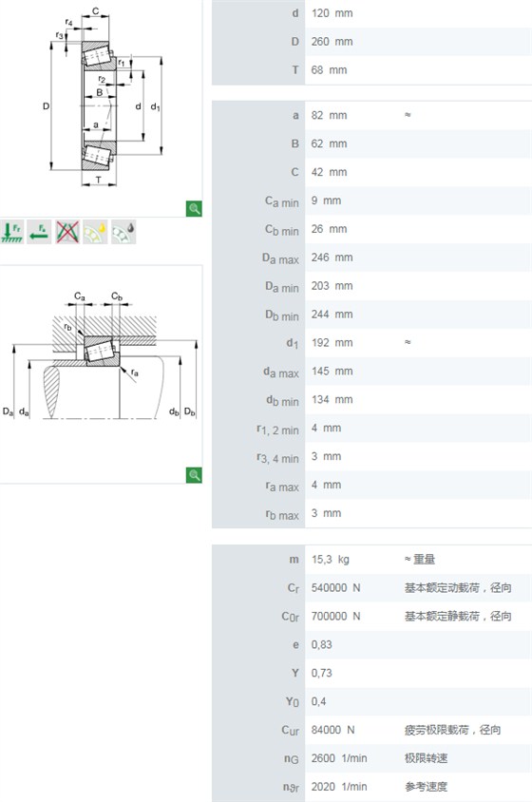Select the Da max value 246 mm
This screenshot has width=532, height=802.
332,258
